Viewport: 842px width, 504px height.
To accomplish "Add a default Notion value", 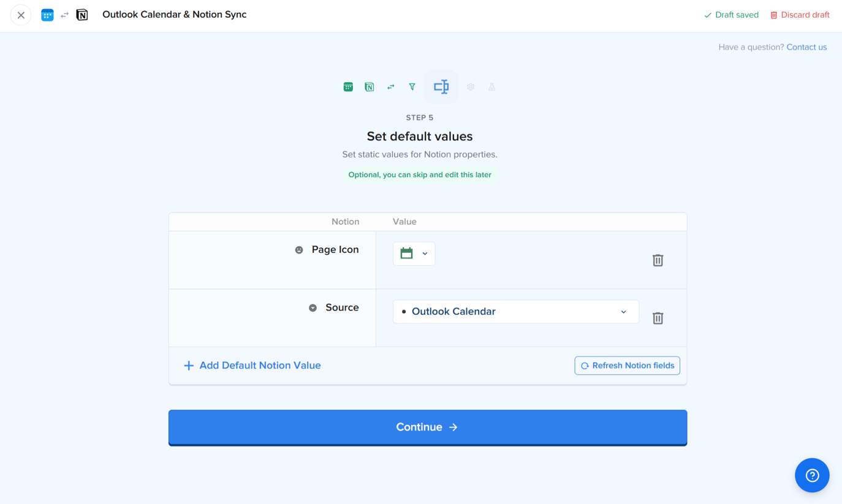I will [252, 366].
